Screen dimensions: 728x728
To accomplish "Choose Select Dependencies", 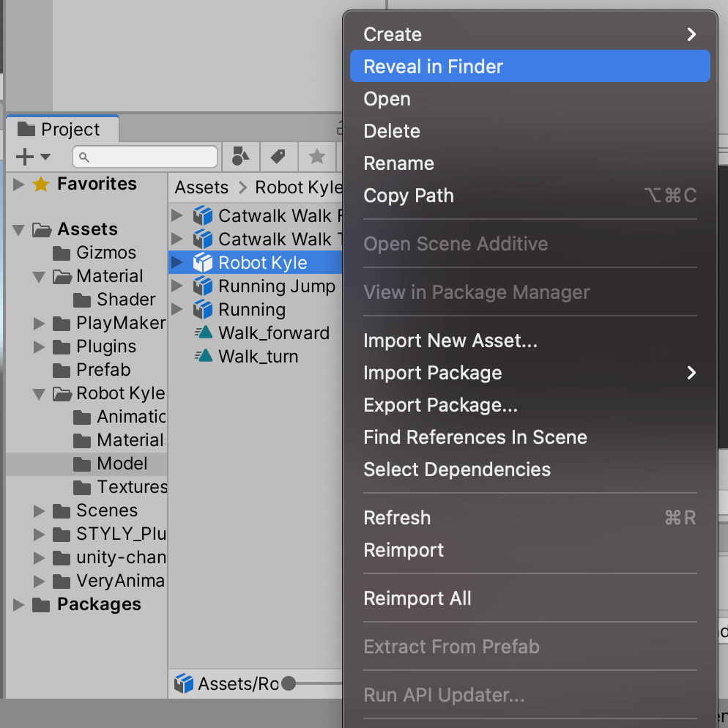I will tap(530, 469).
